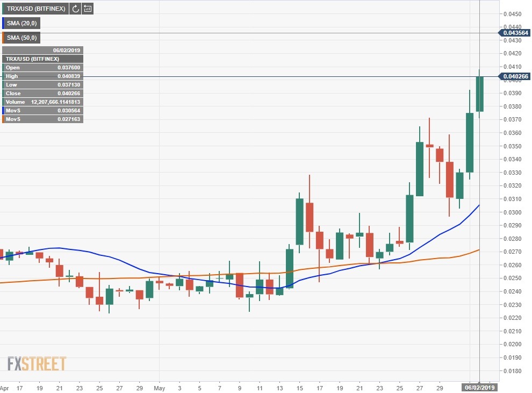The image size is (532, 393).
Task: Click the Volume row in data panel
Action: (x=43, y=102)
